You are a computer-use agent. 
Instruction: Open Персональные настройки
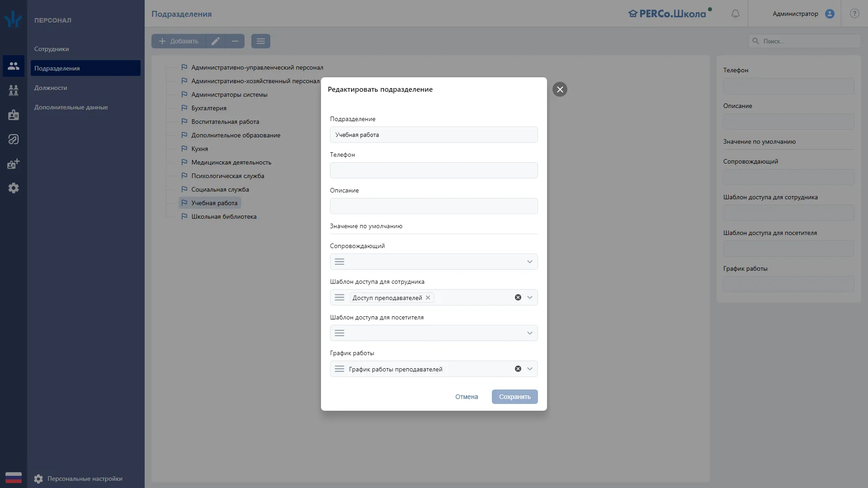click(78, 479)
